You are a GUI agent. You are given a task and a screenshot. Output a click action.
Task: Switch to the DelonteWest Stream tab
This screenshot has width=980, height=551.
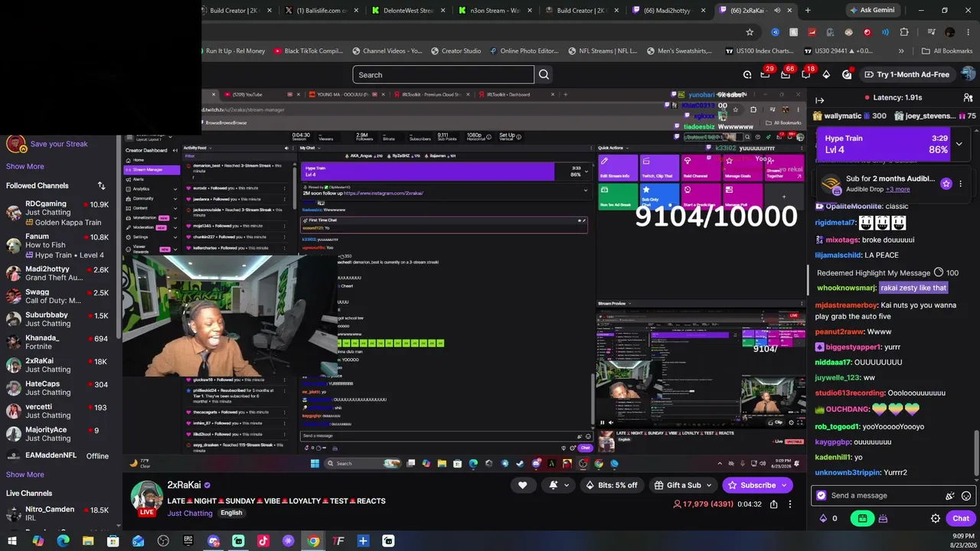click(x=410, y=10)
